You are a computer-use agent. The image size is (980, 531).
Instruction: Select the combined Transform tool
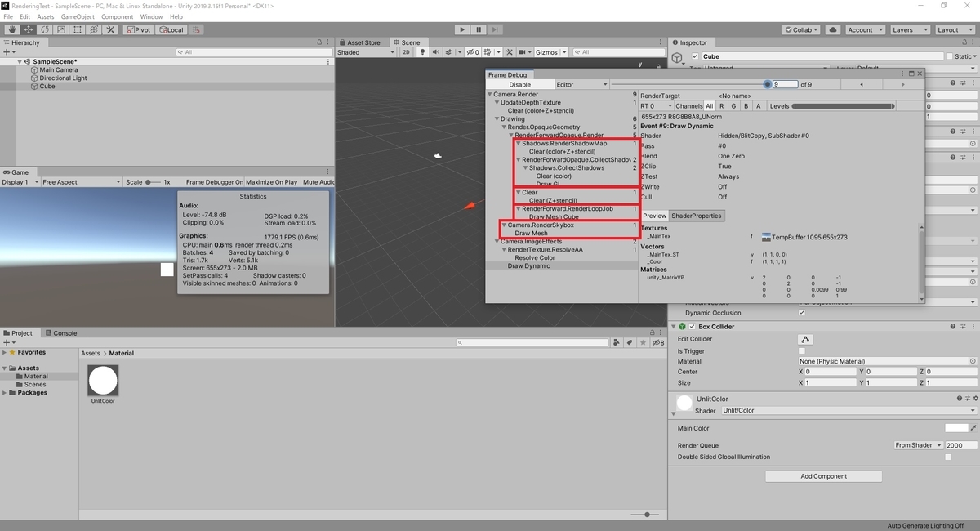[93, 29]
